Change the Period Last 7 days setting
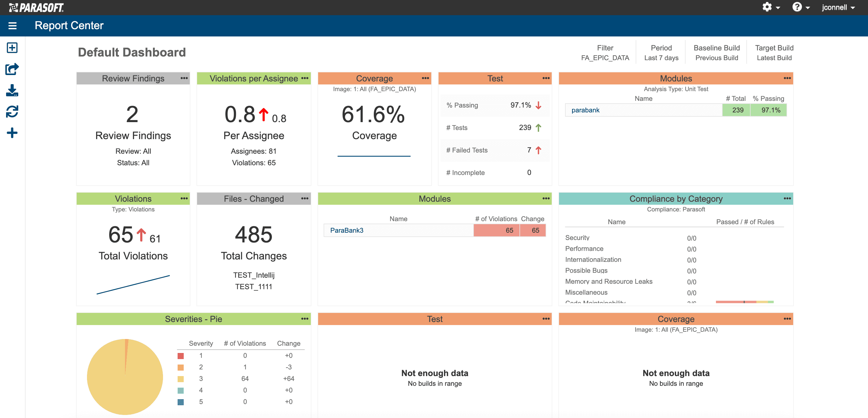Screen dimensions: 868x418 [661, 53]
